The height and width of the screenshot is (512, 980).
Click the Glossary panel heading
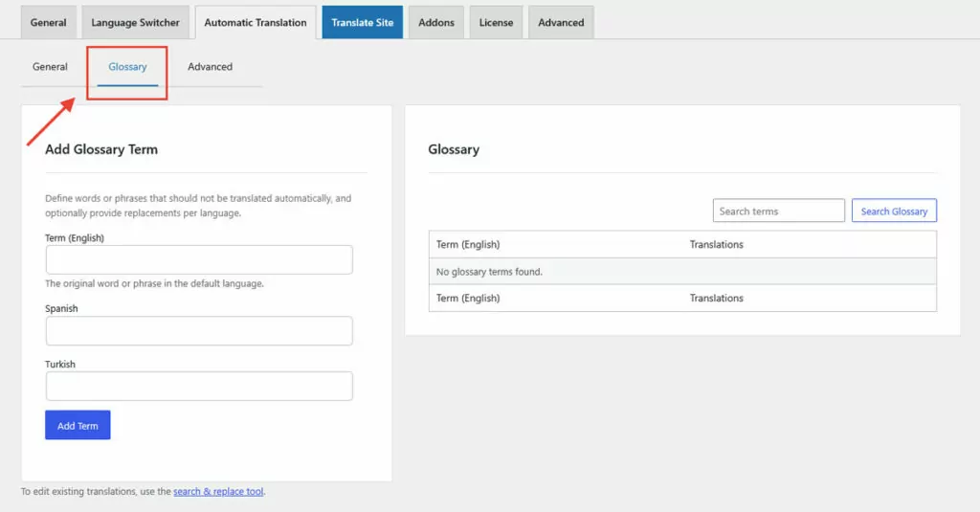pos(454,149)
